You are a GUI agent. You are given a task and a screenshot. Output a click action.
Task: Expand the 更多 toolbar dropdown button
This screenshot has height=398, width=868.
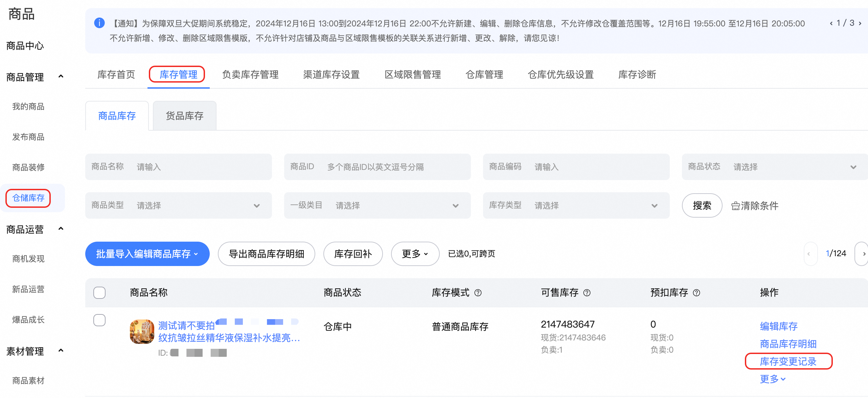(415, 254)
